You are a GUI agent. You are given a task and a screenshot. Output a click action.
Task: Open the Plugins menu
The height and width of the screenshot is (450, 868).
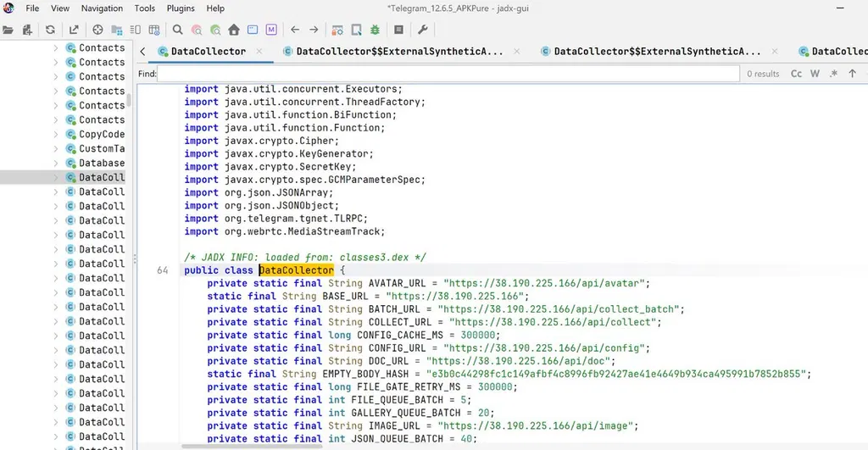pyautogui.click(x=181, y=8)
